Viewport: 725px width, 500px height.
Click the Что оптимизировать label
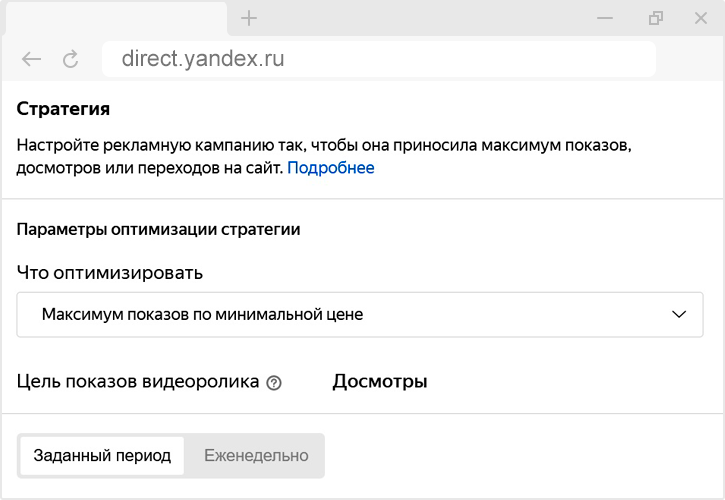coord(110,272)
